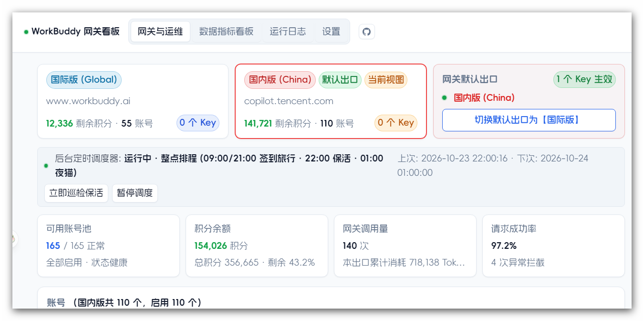Click 154,026 积分 value
644x321 pixels.
click(221, 246)
